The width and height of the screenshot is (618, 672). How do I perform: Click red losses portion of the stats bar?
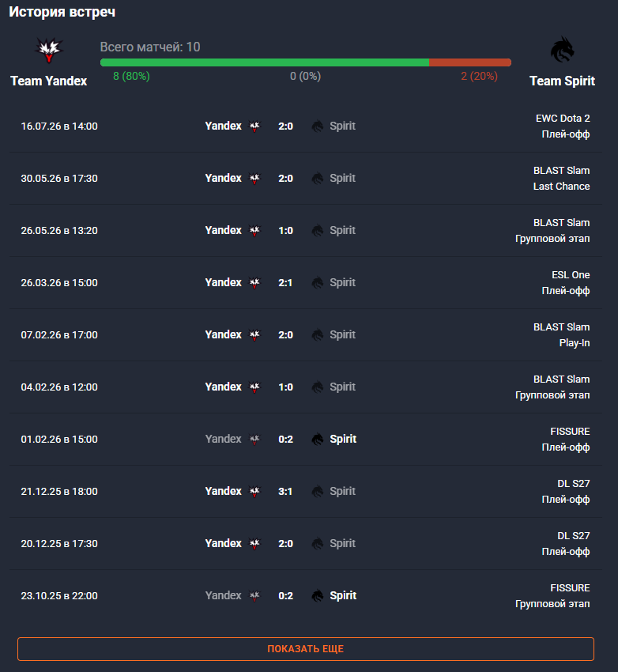[470, 62]
